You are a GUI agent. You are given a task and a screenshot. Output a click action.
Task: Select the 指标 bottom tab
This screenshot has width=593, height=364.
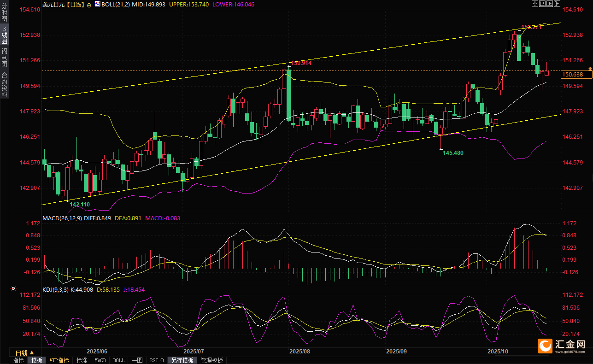coord(18,360)
